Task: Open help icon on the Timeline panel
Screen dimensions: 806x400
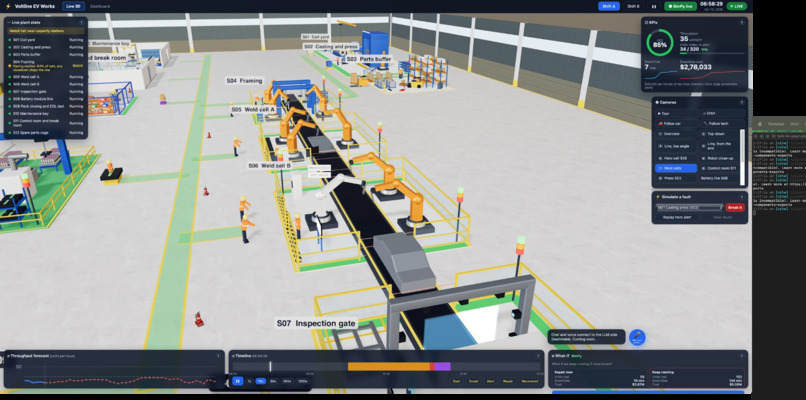Action: pos(537,355)
